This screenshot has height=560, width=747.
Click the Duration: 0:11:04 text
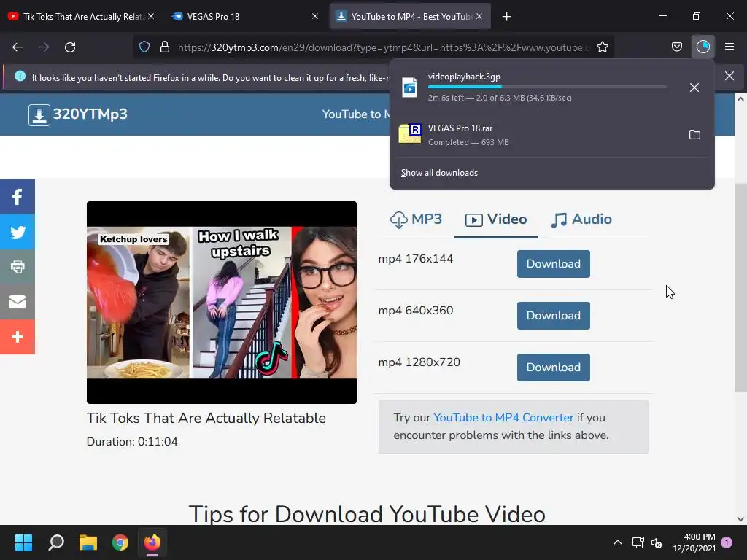[x=132, y=442]
